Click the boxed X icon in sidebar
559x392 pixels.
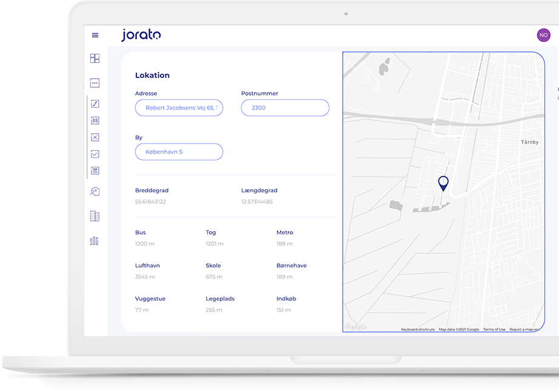[94, 137]
